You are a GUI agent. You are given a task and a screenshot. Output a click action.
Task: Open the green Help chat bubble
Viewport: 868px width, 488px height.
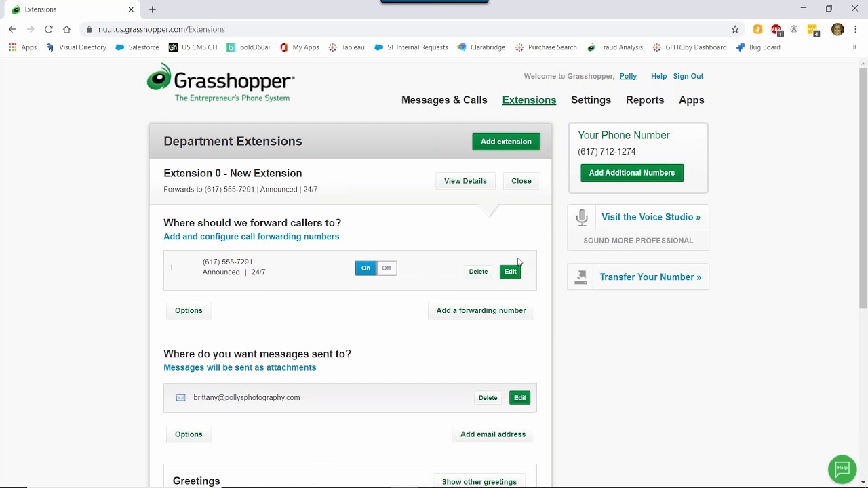tap(842, 468)
